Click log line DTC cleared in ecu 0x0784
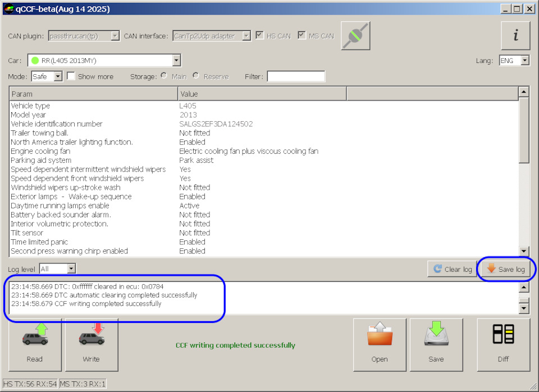This screenshot has width=539, height=392. 88,286
